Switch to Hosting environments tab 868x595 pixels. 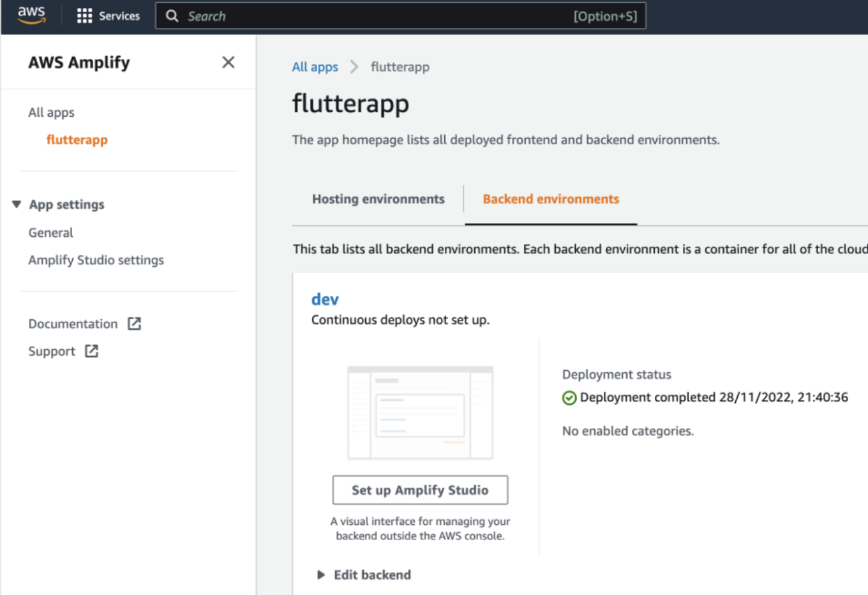(x=378, y=199)
